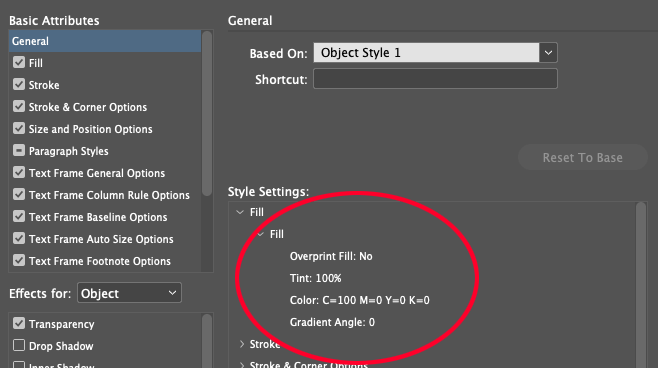Screen dimensions: 658x368
Task: Enable the Drop Shadow effect checkbox
Action: pos(19,345)
